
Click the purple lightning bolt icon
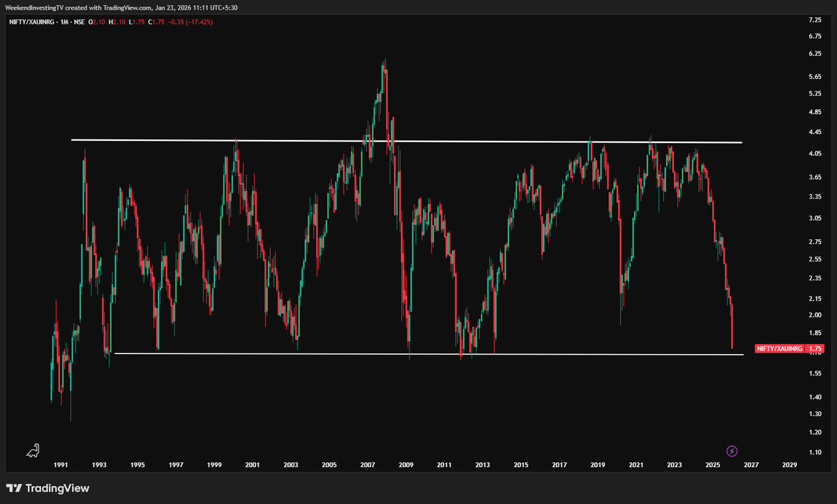(732, 451)
